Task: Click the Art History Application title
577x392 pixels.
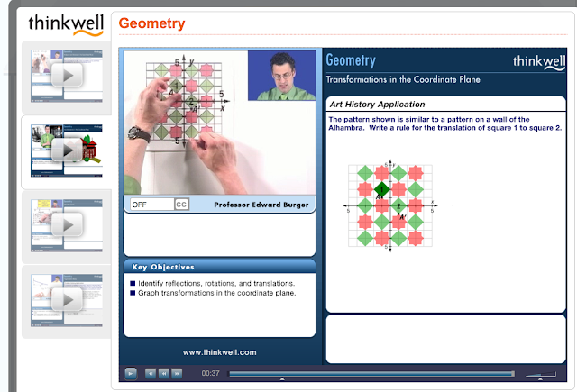Action: (377, 105)
